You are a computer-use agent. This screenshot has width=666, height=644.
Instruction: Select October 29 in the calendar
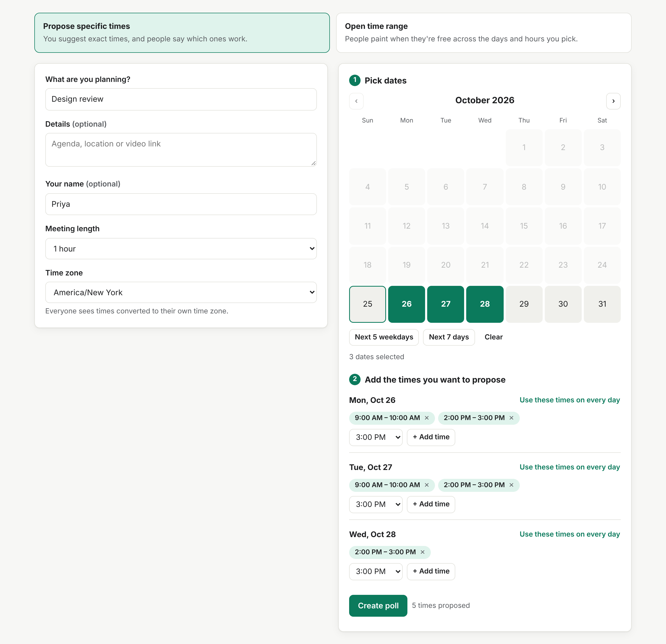pos(524,304)
